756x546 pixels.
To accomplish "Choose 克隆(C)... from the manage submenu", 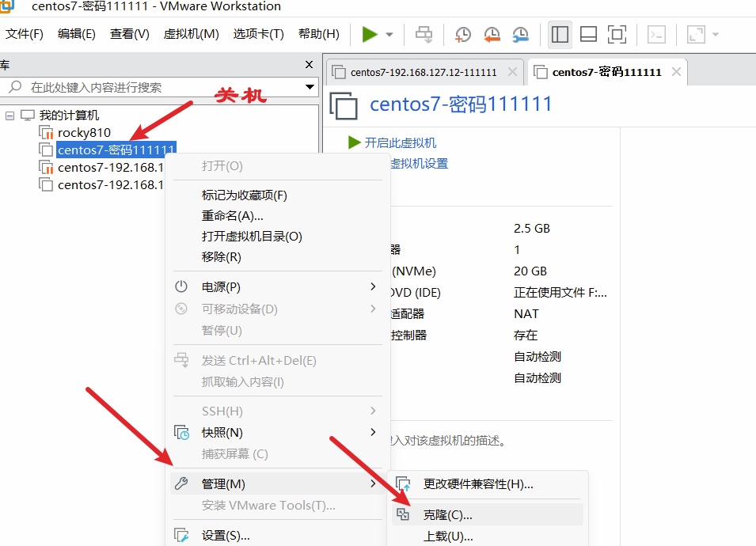I will point(488,514).
